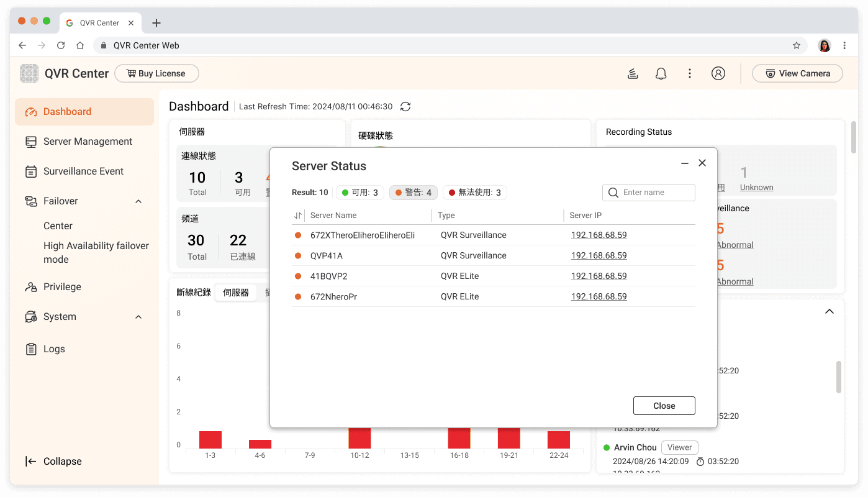
Task: Refresh the dashboard with the refresh icon
Action: [405, 107]
